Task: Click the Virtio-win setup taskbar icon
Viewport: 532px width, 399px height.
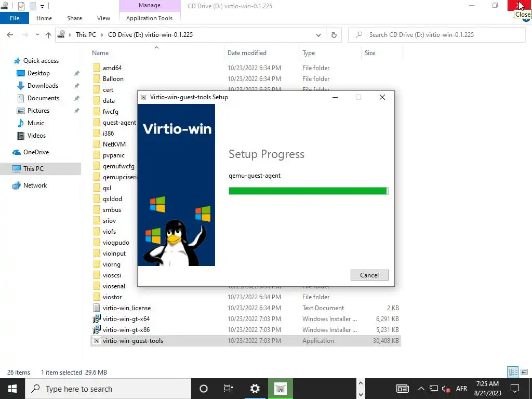Action: coord(281,389)
